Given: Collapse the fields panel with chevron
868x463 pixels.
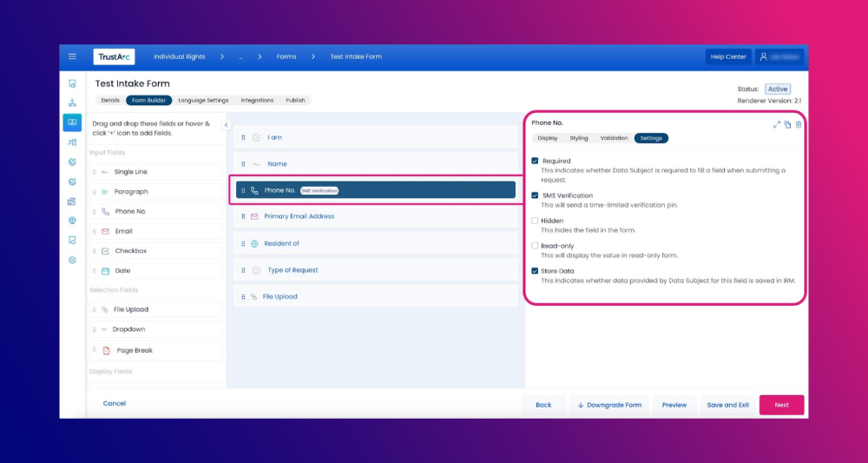Looking at the screenshot, I should coord(226,125).
